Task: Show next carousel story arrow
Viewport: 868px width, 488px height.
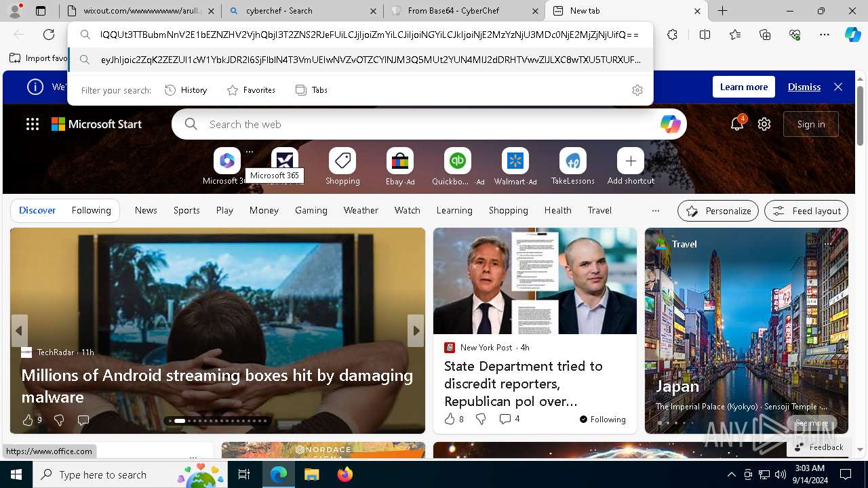Action: [x=416, y=331]
